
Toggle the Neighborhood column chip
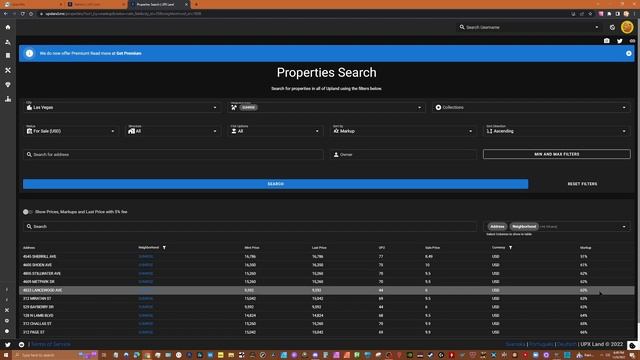[x=524, y=227]
